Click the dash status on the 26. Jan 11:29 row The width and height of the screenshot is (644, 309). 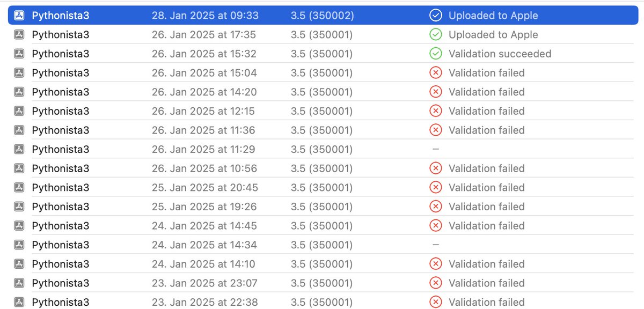(x=435, y=149)
